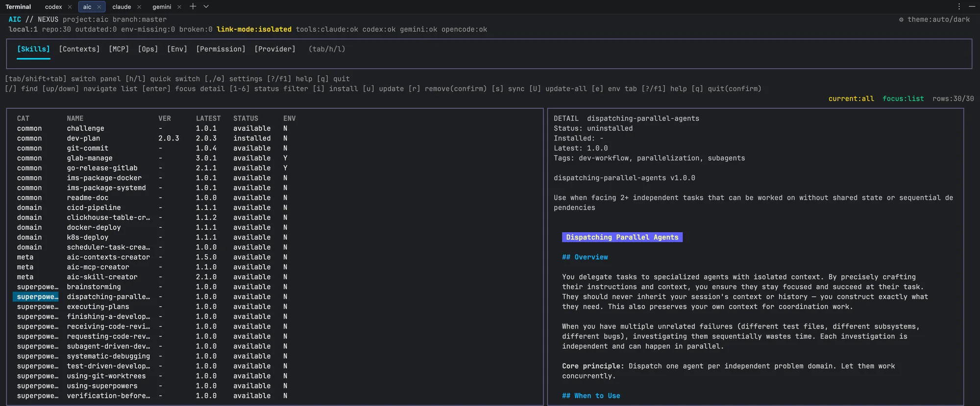Click the '## Overview' heading in detail
The image size is (980, 406).
(x=585, y=257)
